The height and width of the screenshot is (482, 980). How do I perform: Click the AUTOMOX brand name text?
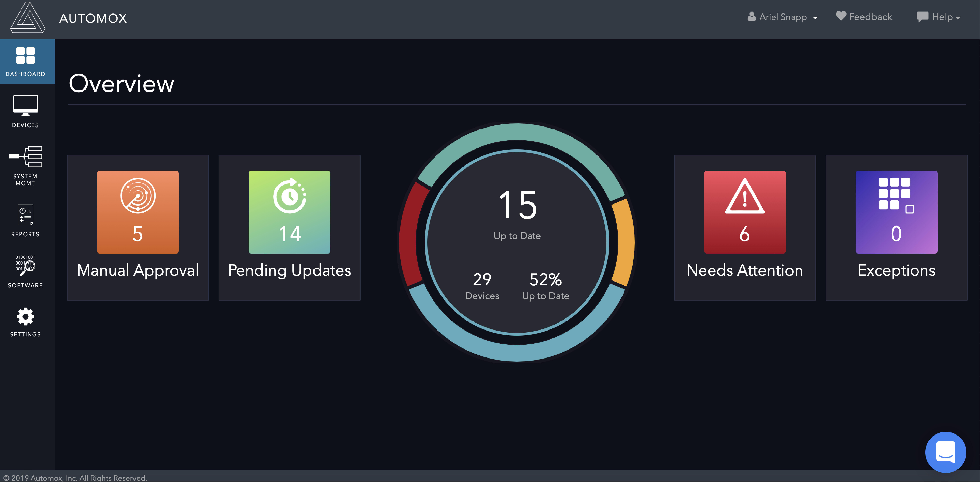[x=93, y=18]
